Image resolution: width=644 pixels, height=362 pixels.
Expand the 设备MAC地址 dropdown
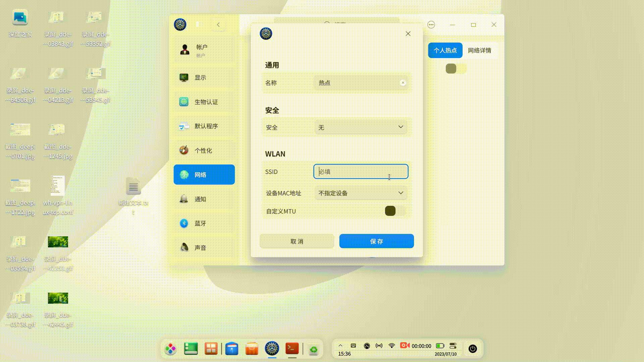[x=361, y=193]
